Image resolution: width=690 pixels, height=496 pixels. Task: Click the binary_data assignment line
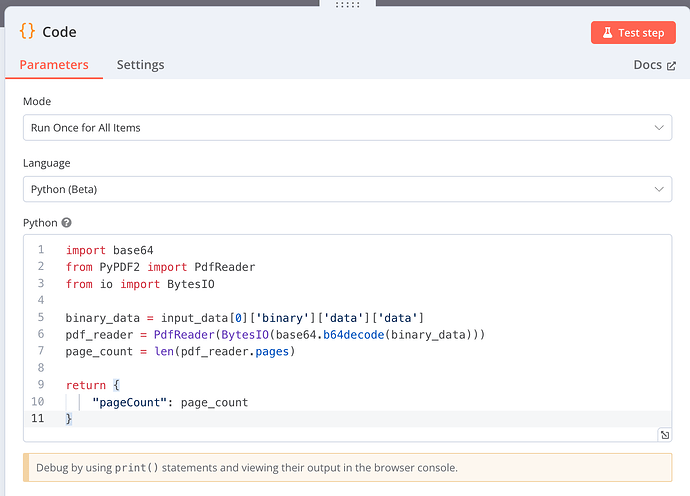click(244, 318)
